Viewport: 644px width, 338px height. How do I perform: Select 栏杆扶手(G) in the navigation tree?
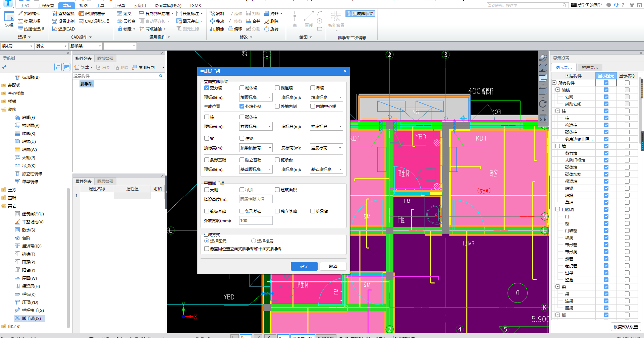(29, 310)
